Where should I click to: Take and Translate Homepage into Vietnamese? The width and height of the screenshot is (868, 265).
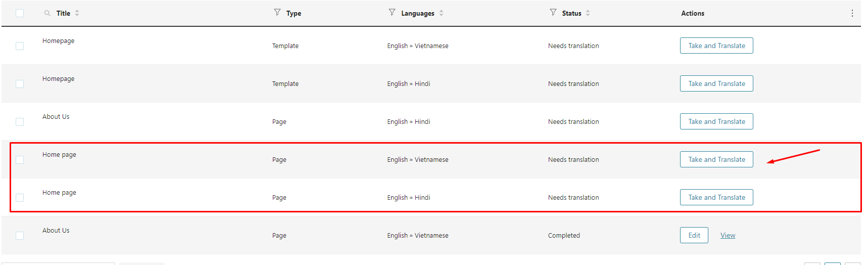pos(716,46)
